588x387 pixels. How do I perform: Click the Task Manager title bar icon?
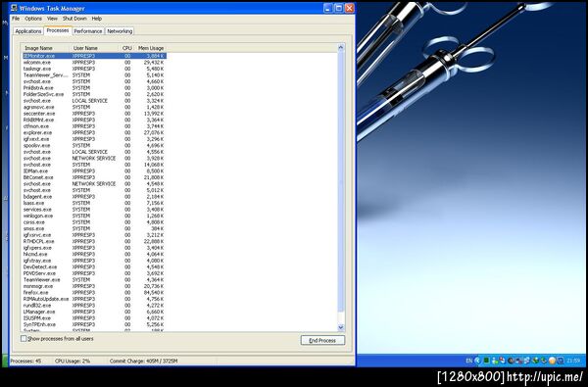[x=15, y=8]
